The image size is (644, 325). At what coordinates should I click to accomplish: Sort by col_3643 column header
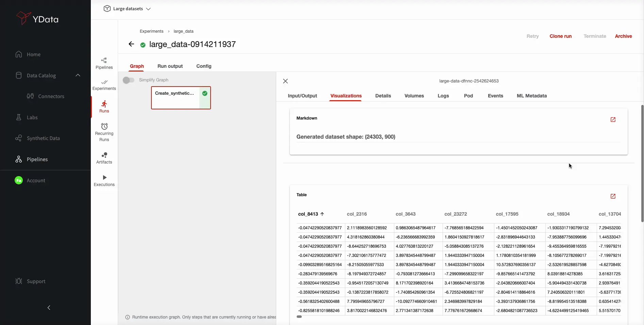coord(406,214)
